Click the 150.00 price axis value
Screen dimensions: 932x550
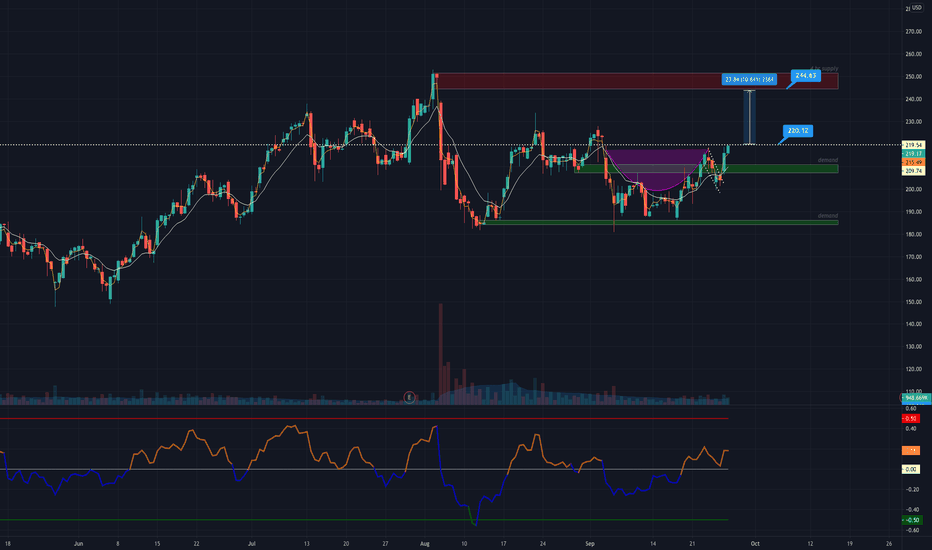pos(913,302)
